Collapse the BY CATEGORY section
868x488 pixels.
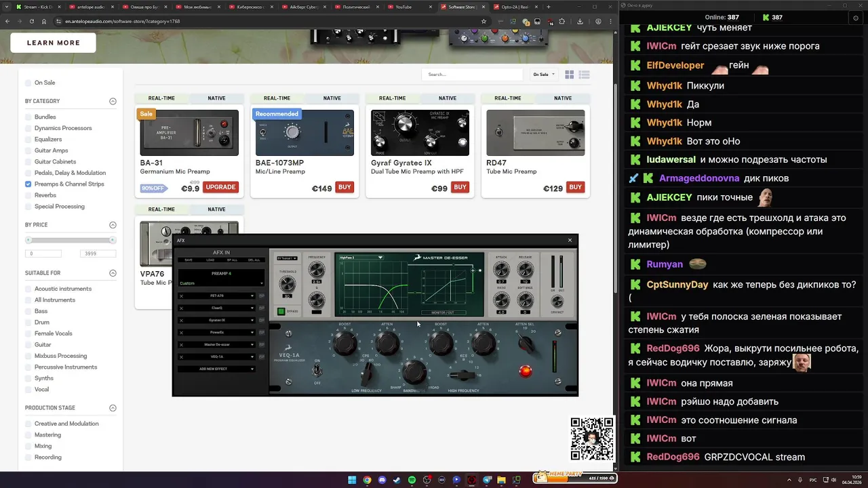113,102
